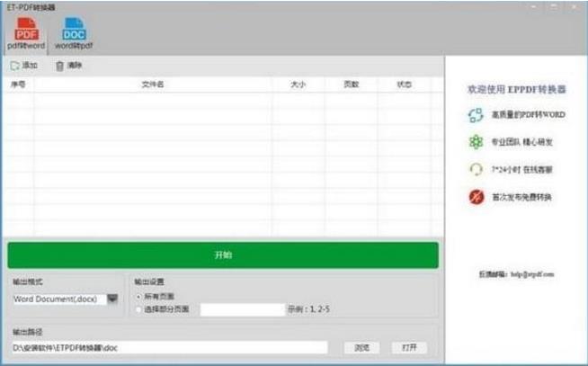588x366 pixels.
Task: Click the output path text field
Action: click(x=169, y=347)
